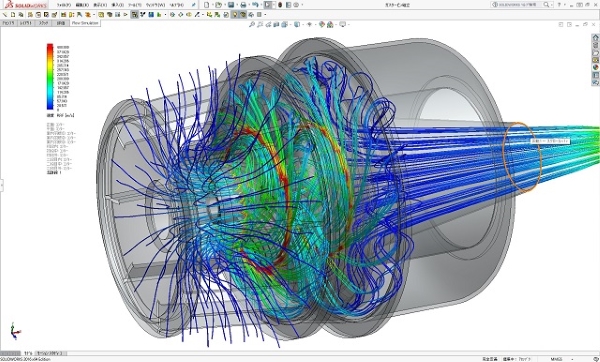The image size is (600, 362).
Task: Toggle the Select cursor tool
Action: pyautogui.click(x=268, y=5)
